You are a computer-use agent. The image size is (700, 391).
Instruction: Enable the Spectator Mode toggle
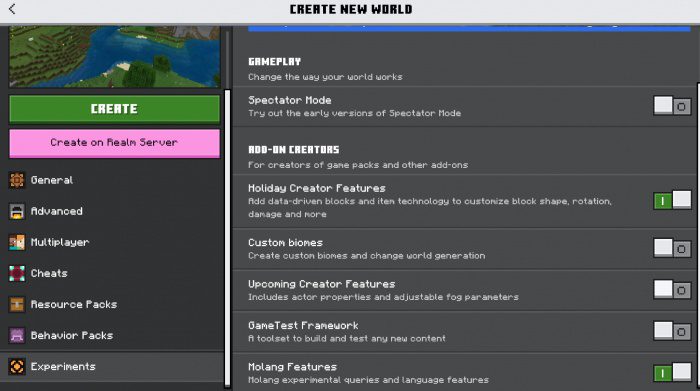672,106
